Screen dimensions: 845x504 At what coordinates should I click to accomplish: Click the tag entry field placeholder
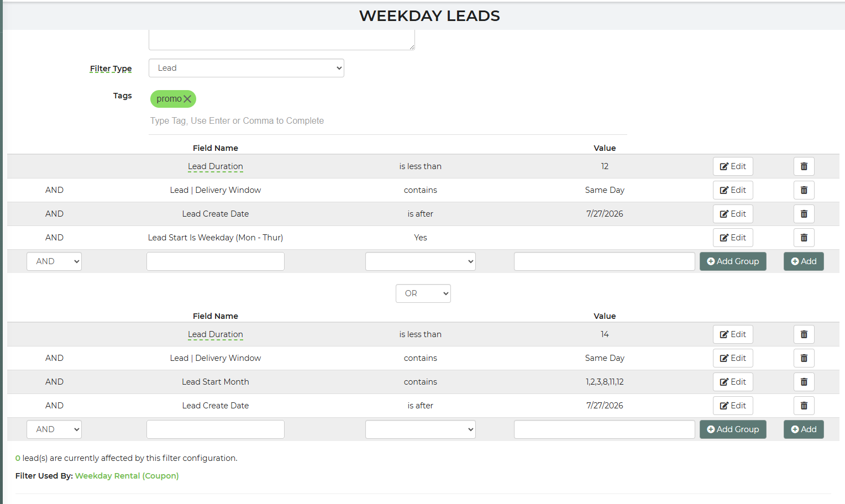pos(237,120)
